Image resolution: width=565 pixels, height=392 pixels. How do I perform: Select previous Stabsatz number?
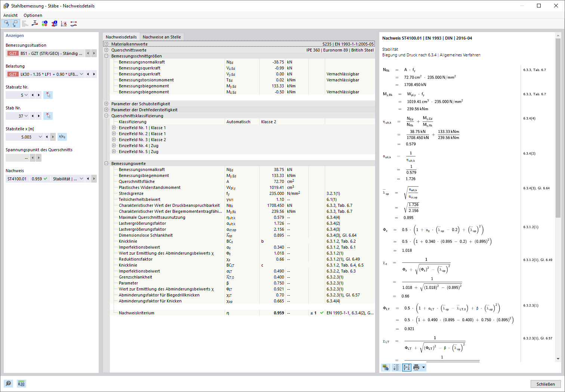pyautogui.click(x=33, y=95)
